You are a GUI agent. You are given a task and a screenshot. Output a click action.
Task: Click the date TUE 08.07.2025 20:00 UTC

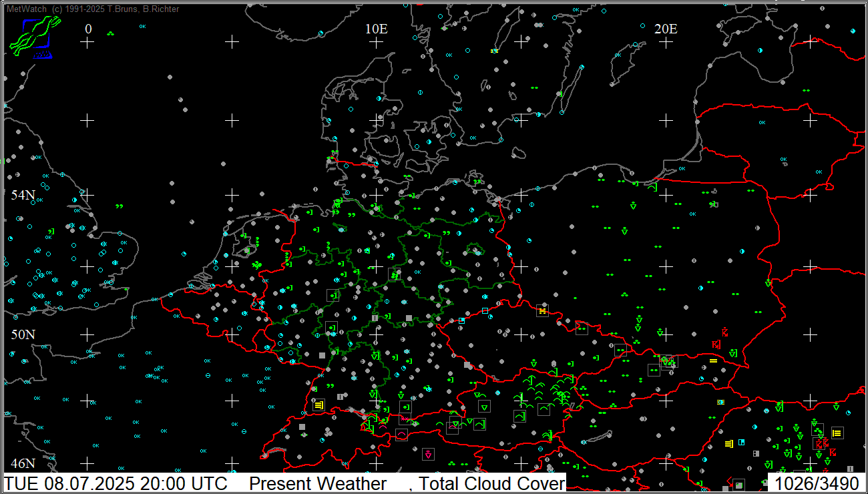tap(116, 483)
